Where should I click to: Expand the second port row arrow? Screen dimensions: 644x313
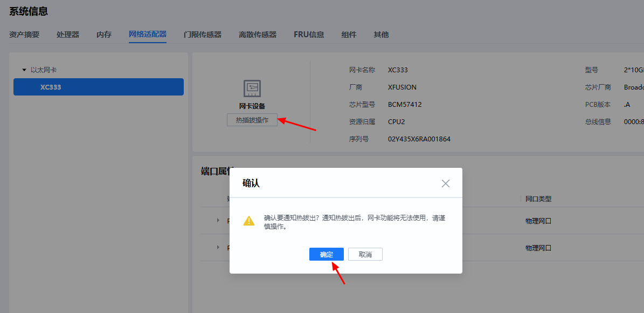[x=218, y=247]
